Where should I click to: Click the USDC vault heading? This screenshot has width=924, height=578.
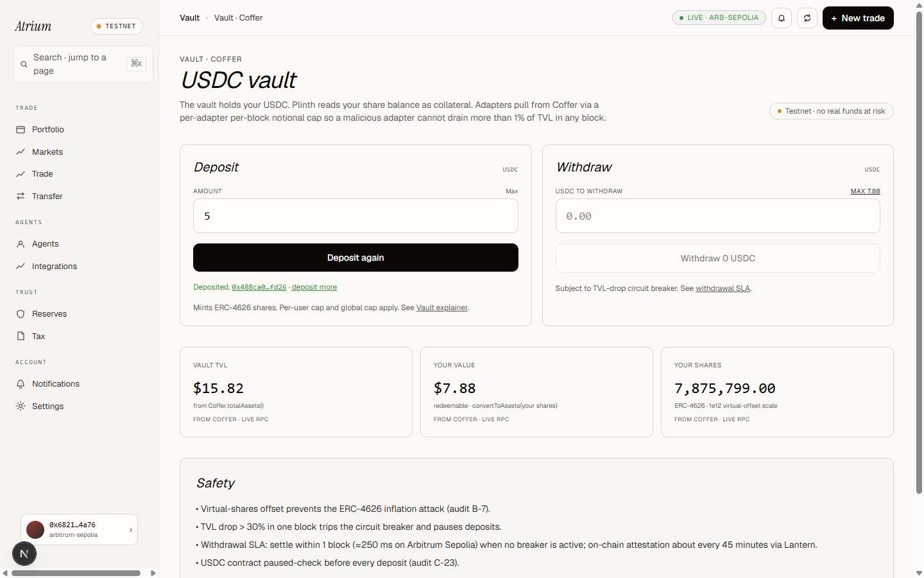(x=238, y=80)
